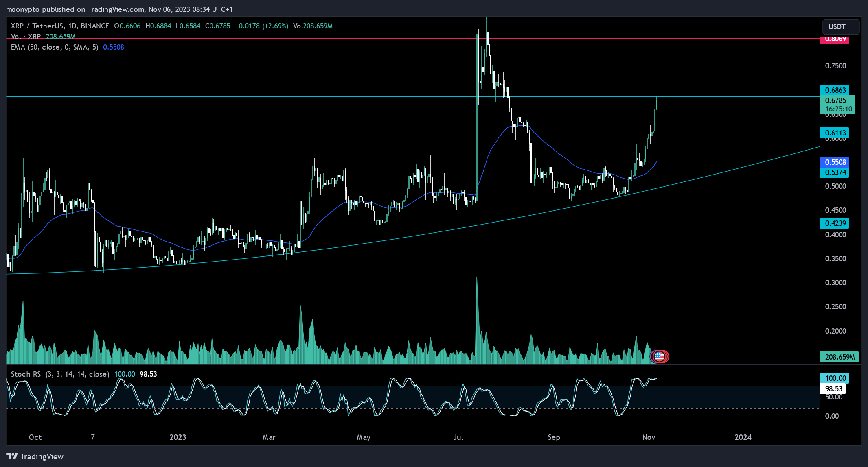Click the 208.659M volume axis label
This screenshot has width=868, height=467.
[x=840, y=357]
